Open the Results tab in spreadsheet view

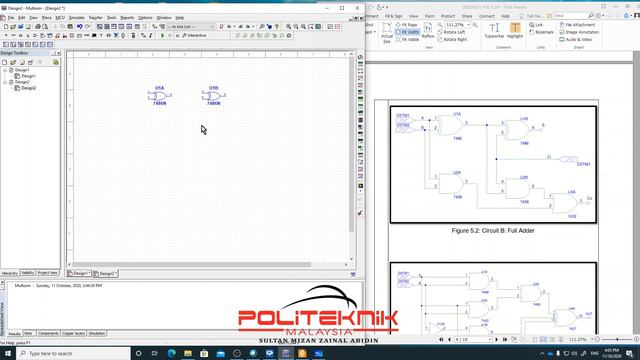coord(14,333)
